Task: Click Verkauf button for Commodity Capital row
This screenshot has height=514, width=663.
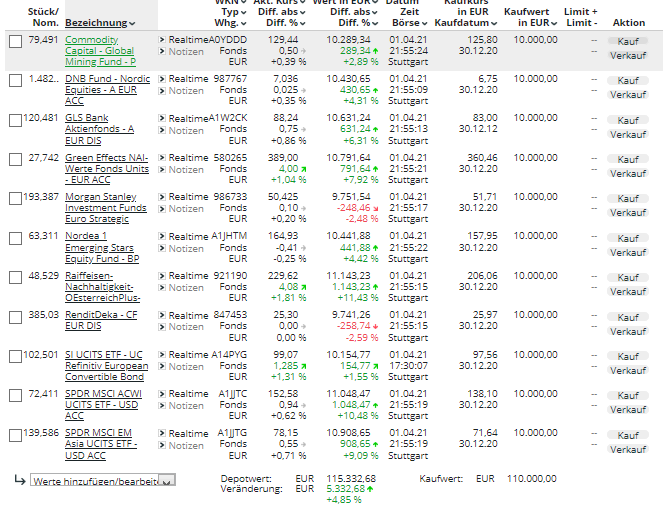Action: (628, 55)
